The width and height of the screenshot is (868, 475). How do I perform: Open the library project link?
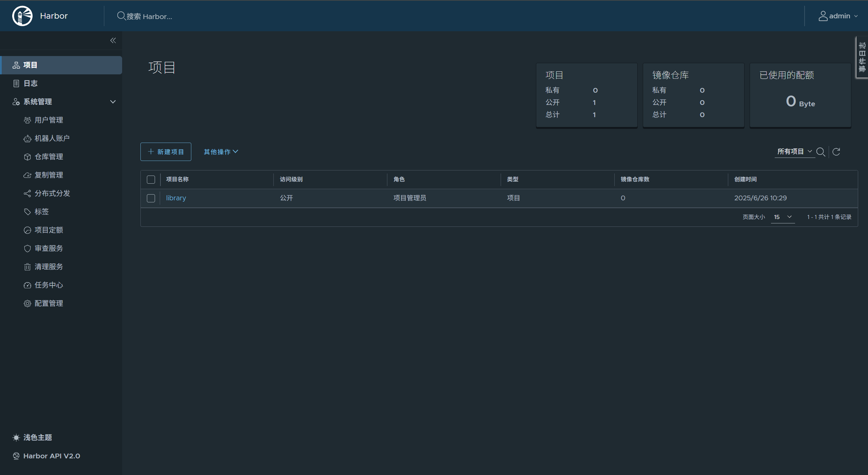click(x=176, y=198)
